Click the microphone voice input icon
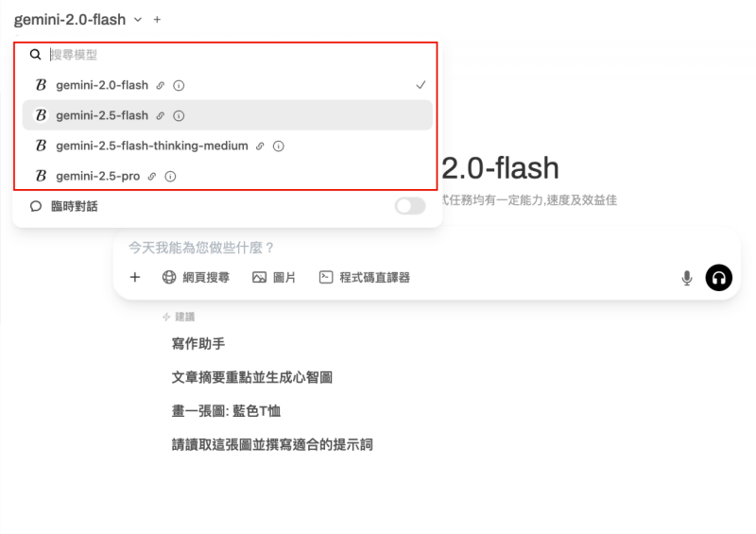Image resolution: width=756 pixels, height=534 pixels. (687, 278)
